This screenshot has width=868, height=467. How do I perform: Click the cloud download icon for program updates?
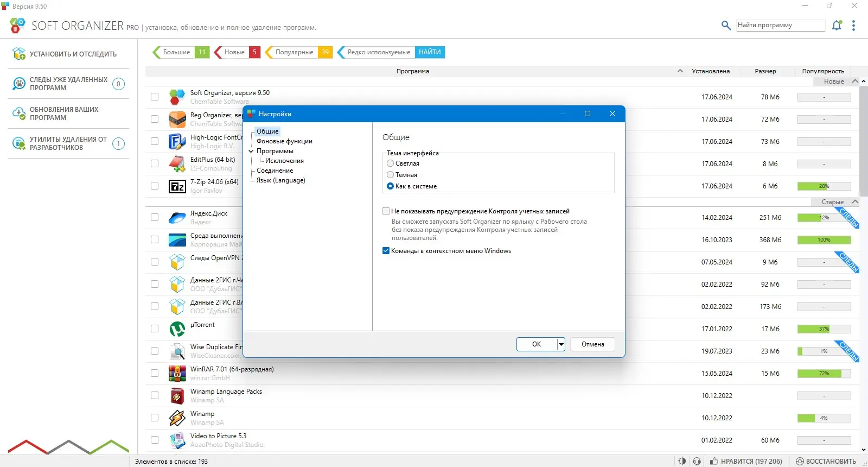[19, 113]
